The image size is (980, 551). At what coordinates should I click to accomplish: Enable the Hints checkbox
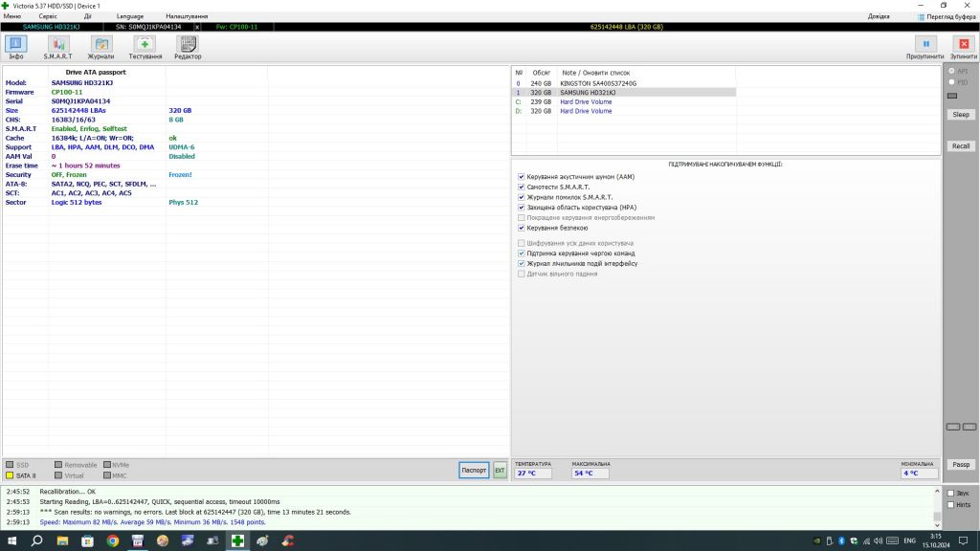[950, 505]
